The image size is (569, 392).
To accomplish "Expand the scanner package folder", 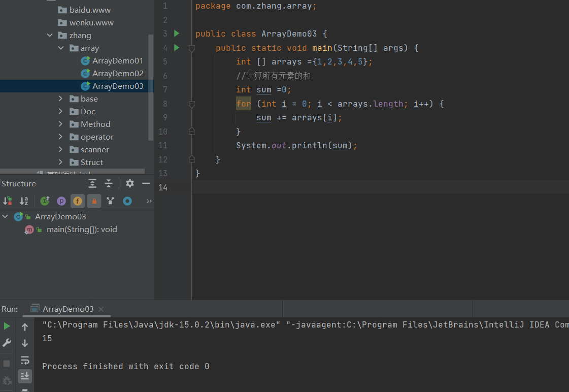I will click(x=60, y=150).
